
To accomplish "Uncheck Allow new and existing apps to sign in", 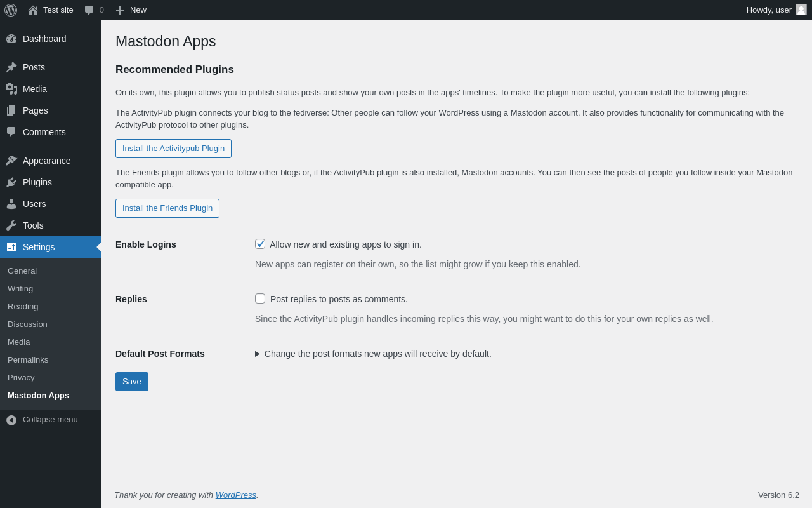I will (x=260, y=244).
